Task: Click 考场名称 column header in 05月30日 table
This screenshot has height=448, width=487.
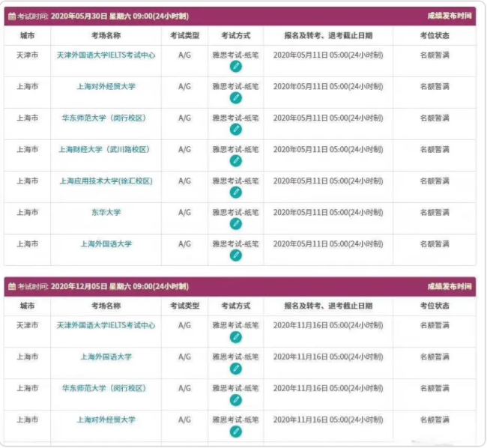Action: click(106, 36)
